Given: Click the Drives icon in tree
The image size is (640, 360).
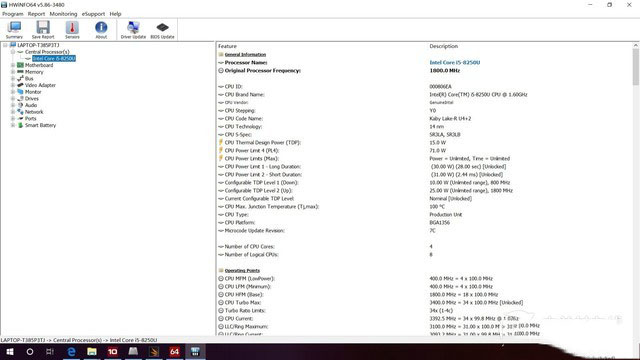Looking at the screenshot, I should [20, 98].
